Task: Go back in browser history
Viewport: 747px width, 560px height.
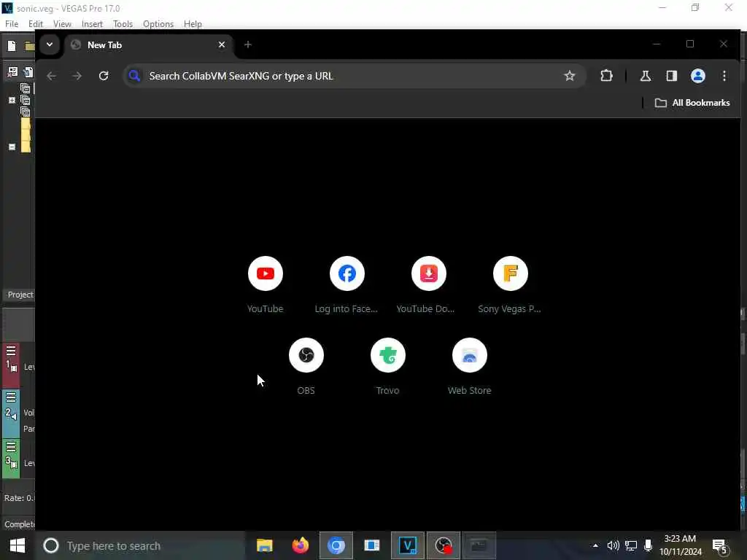Action: pyautogui.click(x=52, y=76)
